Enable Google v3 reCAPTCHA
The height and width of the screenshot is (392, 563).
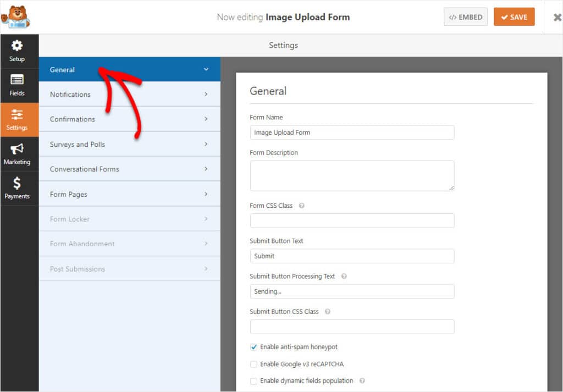pyautogui.click(x=253, y=364)
